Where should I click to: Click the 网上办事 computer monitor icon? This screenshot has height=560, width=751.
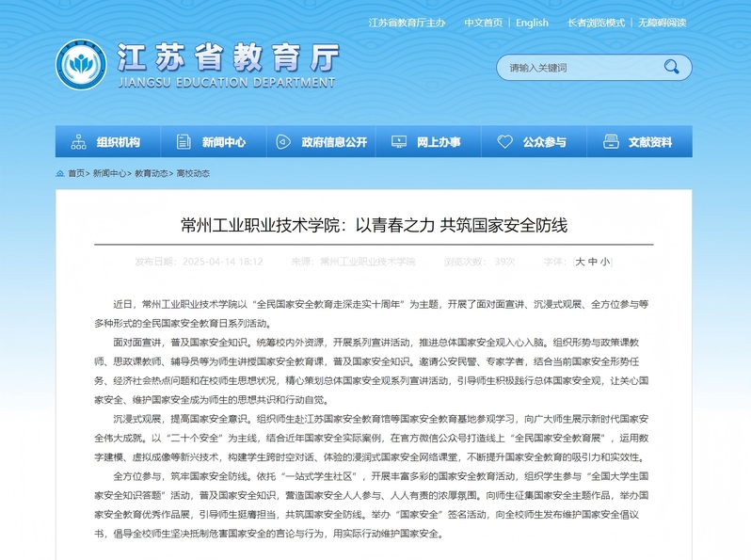tap(398, 142)
